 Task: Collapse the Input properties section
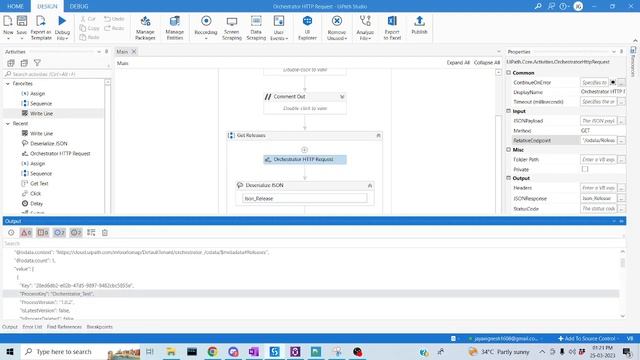click(x=509, y=111)
